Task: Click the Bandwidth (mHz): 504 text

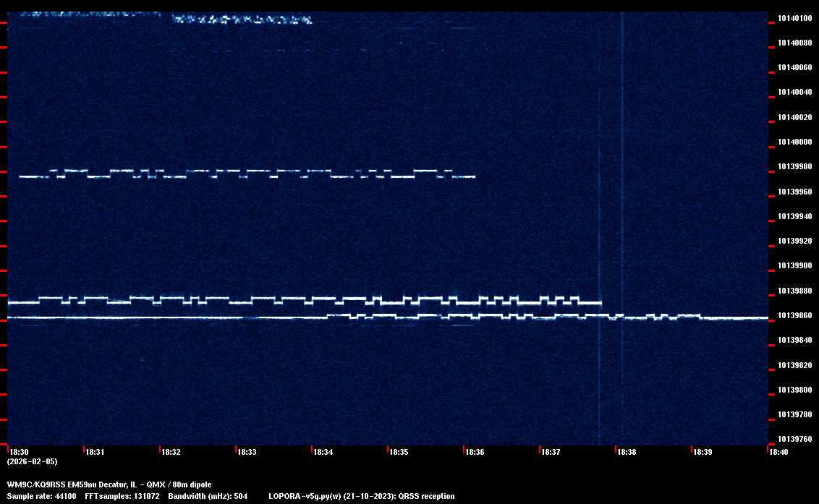Action: pos(208,496)
